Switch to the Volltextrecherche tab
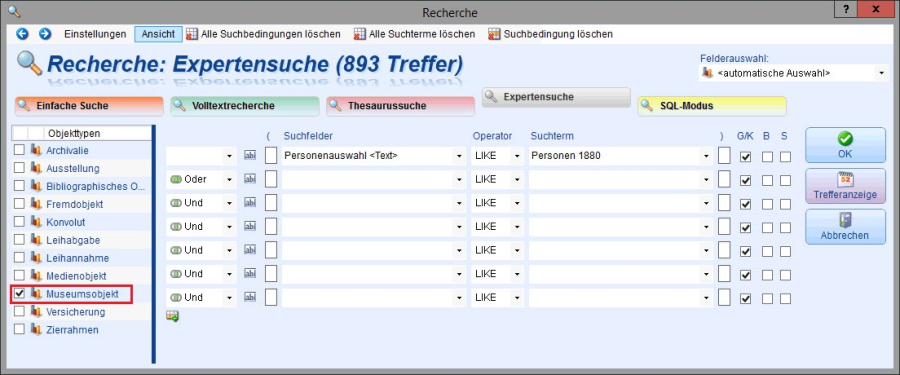The height and width of the screenshot is (375, 900). pos(245,106)
